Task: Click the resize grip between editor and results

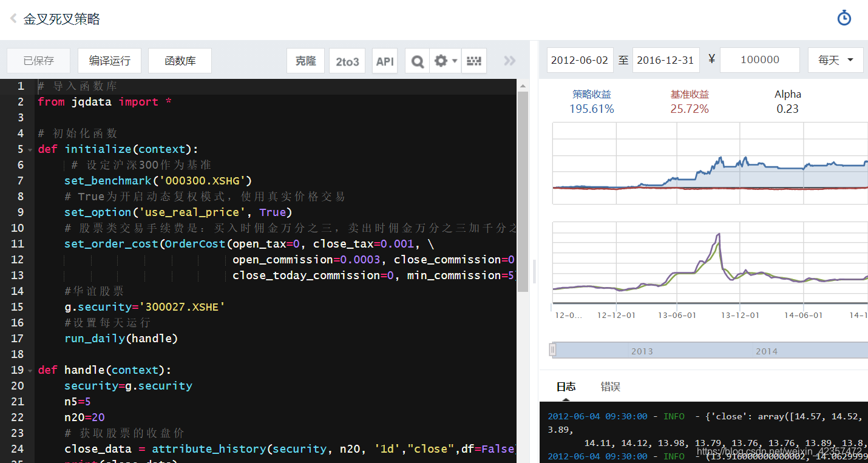Action: coord(534,271)
